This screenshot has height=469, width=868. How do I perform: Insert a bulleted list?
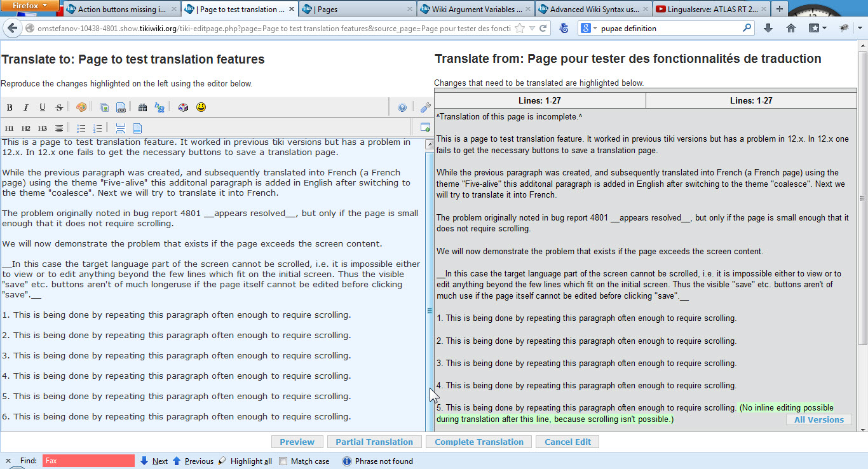tap(81, 128)
